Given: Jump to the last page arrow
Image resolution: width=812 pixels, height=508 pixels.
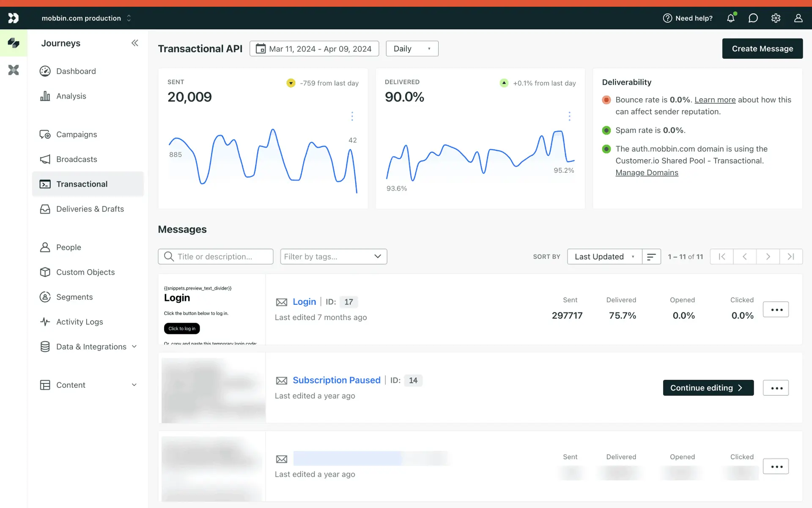Looking at the screenshot, I should [790, 257].
